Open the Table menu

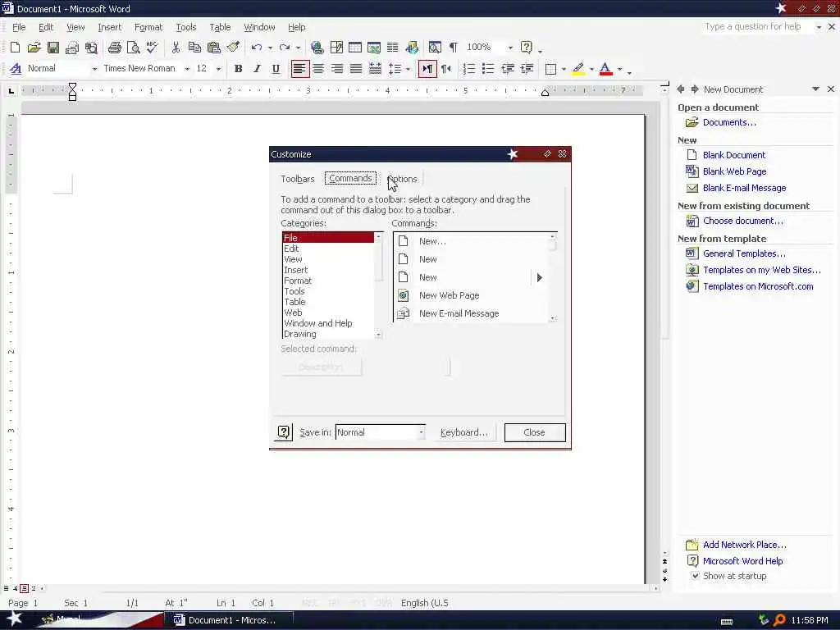coord(220,27)
